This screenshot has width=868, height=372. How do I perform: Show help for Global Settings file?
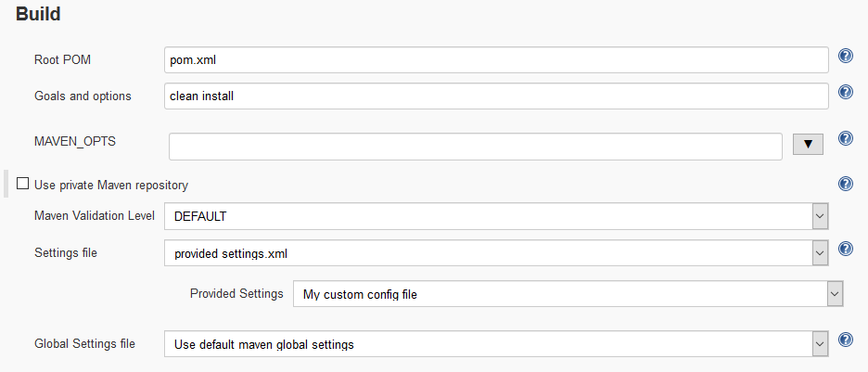click(x=845, y=340)
